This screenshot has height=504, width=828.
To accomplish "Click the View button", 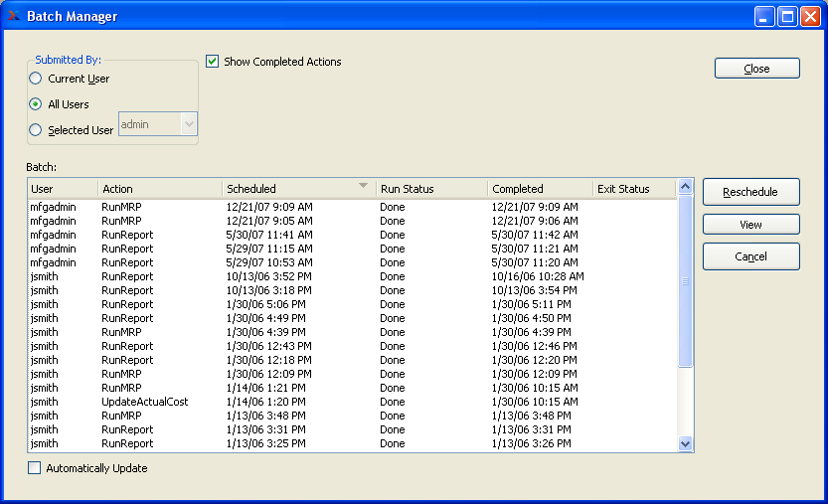I will [x=750, y=225].
